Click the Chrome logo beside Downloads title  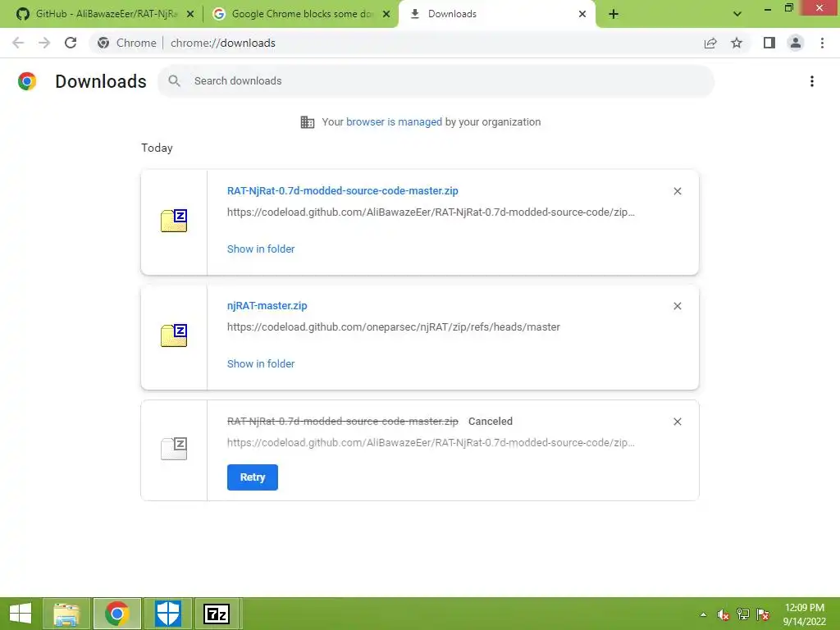27,81
